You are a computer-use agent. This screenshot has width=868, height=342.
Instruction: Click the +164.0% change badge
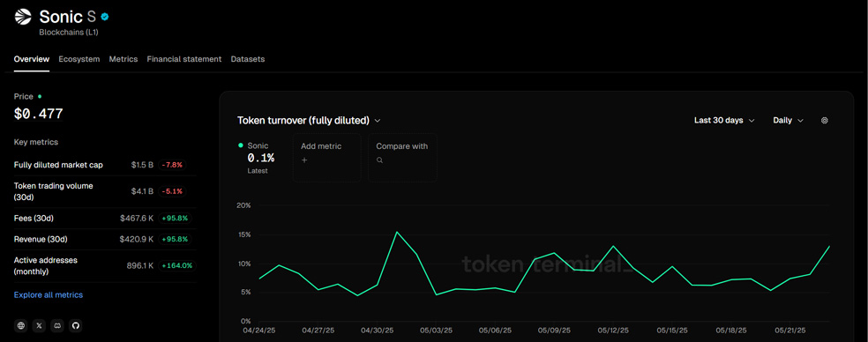pos(177,265)
